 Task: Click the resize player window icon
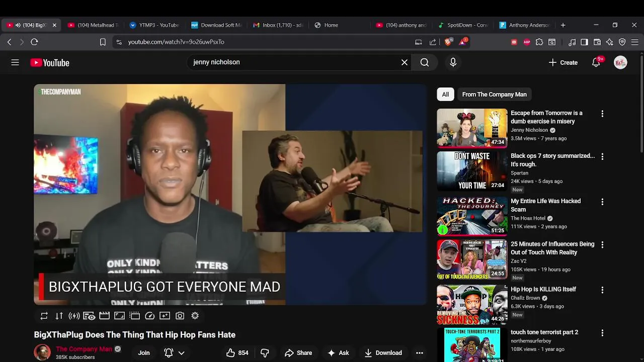pyautogui.click(x=119, y=316)
